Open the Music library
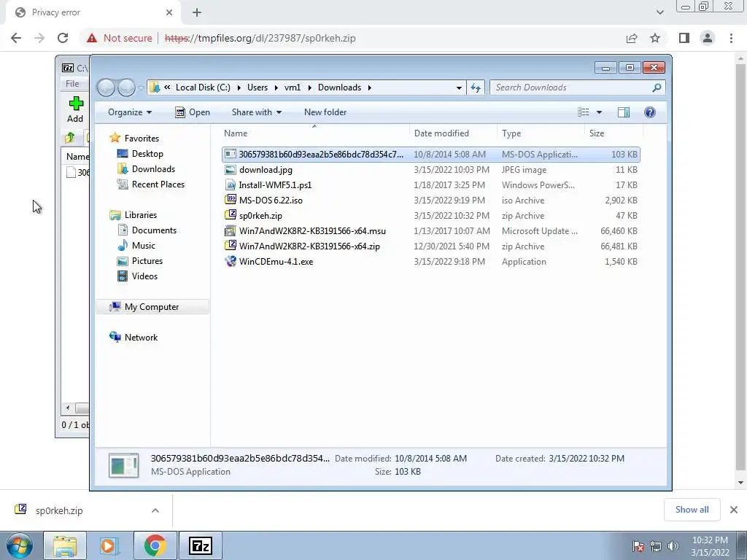The width and height of the screenshot is (747, 560). [x=143, y=246]
